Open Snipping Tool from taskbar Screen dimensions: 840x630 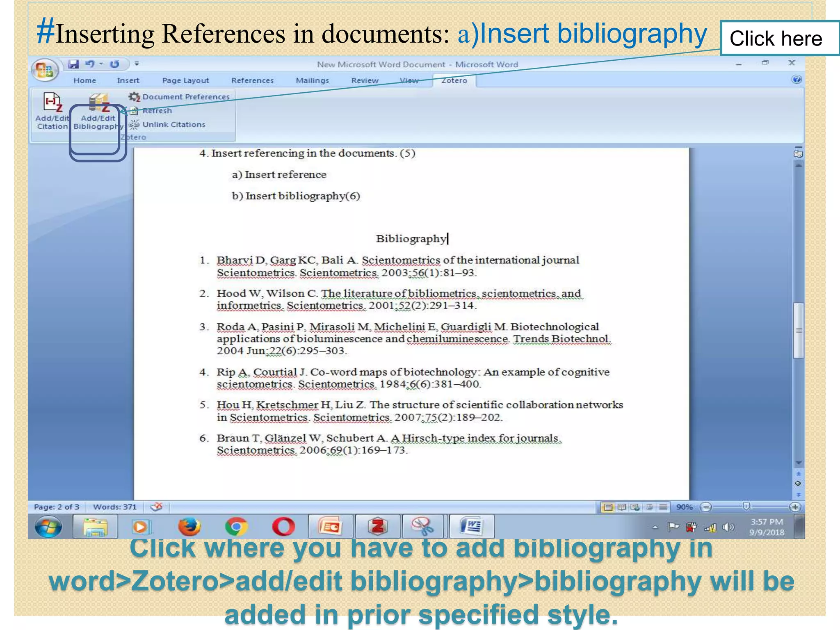[423, 527]
